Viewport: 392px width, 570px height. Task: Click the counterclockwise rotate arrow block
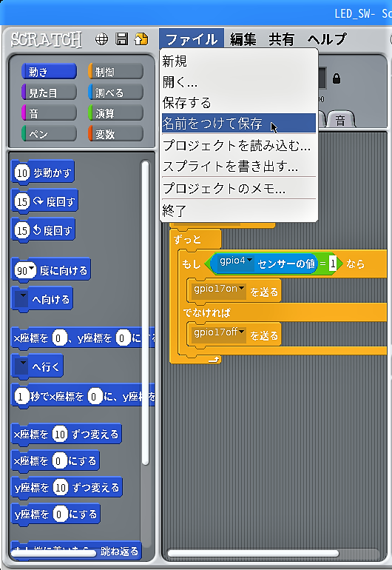point(43,229)
